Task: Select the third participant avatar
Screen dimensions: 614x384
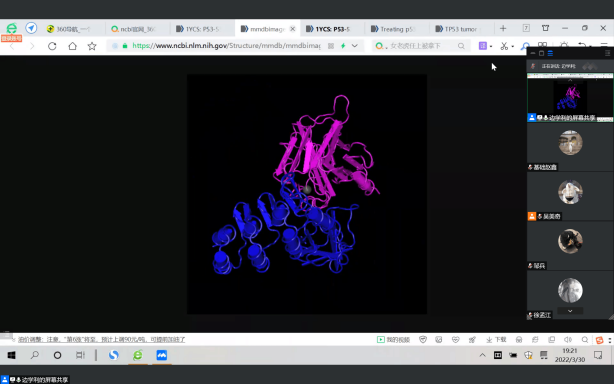Action: tap(570, 241)
